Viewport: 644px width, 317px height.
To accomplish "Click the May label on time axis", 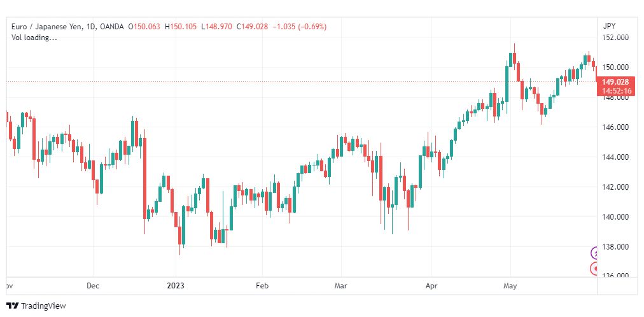I will [510, 286].
